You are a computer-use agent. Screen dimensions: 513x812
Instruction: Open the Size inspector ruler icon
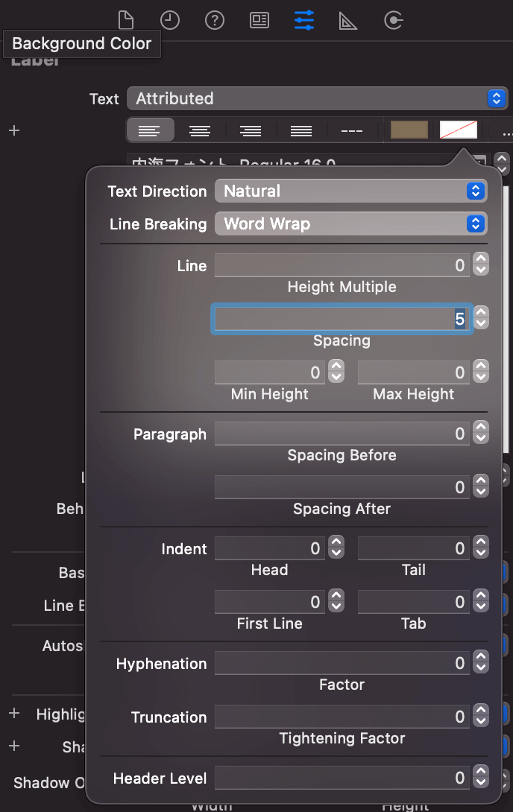(x=348, y=20)
